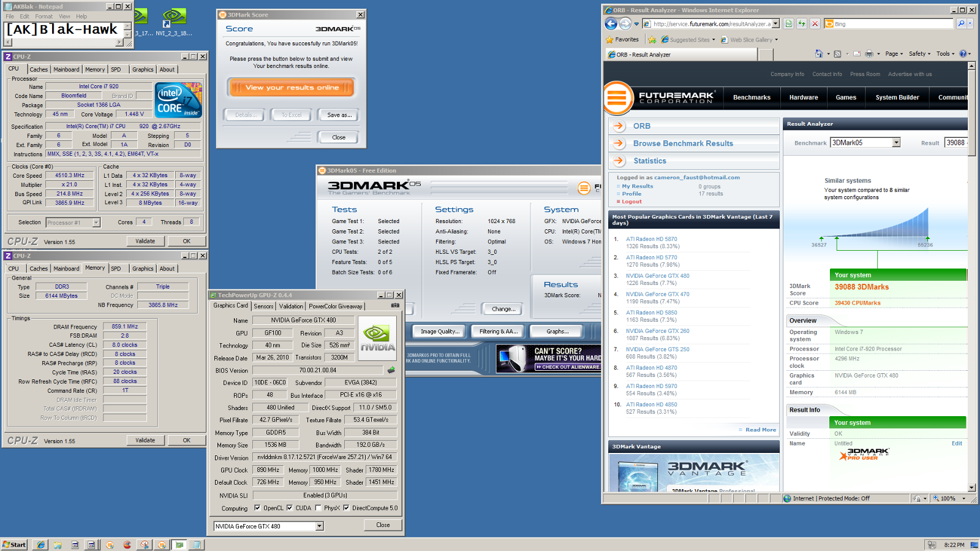Toggle the DirectCompute 5.0 checkbox

tap(346, 507)
